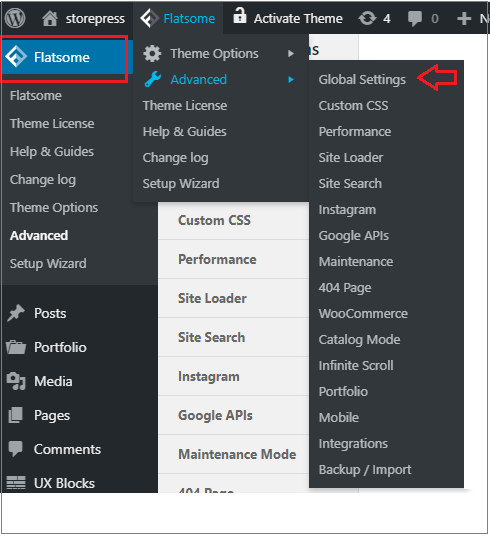Open the Media sidebar icon
The height and width of the screenshot is (536, 490).
click(16, 381)
